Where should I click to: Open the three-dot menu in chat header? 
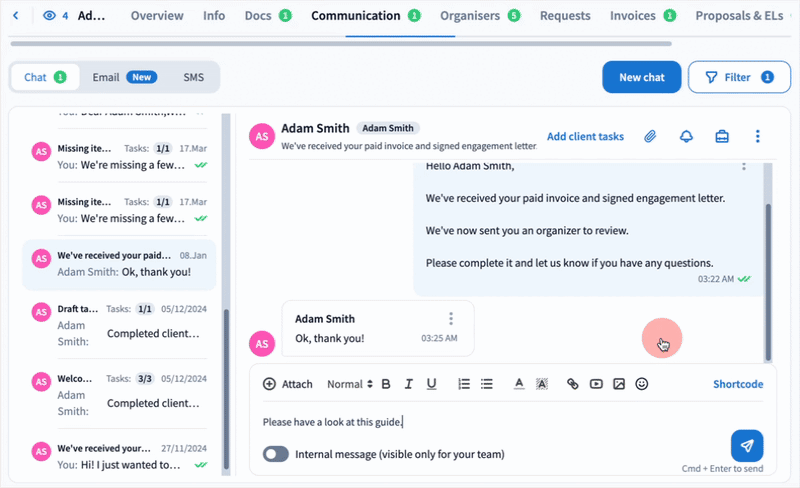coord(758,137)
